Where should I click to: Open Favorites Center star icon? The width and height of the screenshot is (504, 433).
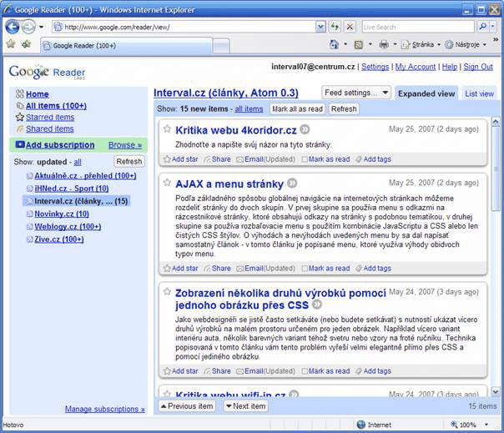point(11,43)
